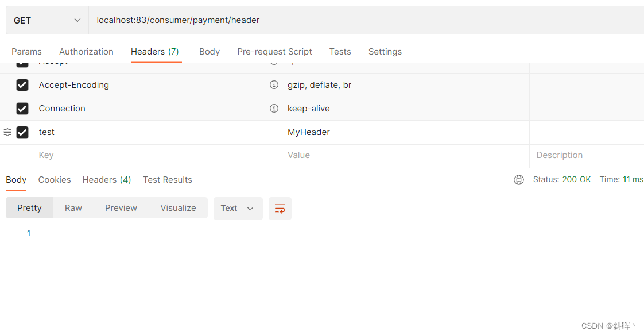Click the line-wrap icon next to Text dropdown
This screenshot has height=335, width=644.
(x=280, y=208)
